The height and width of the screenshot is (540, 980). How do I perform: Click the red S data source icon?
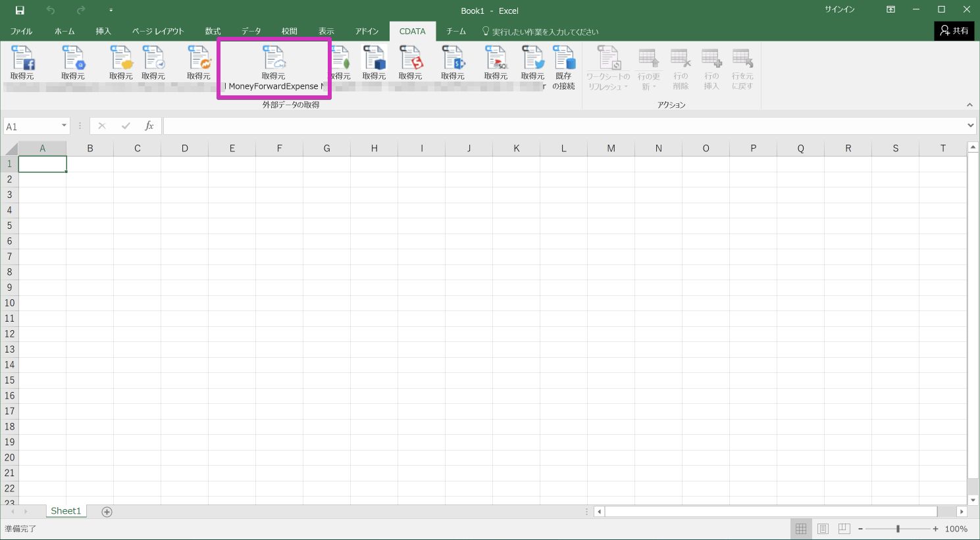pos(410,59)
